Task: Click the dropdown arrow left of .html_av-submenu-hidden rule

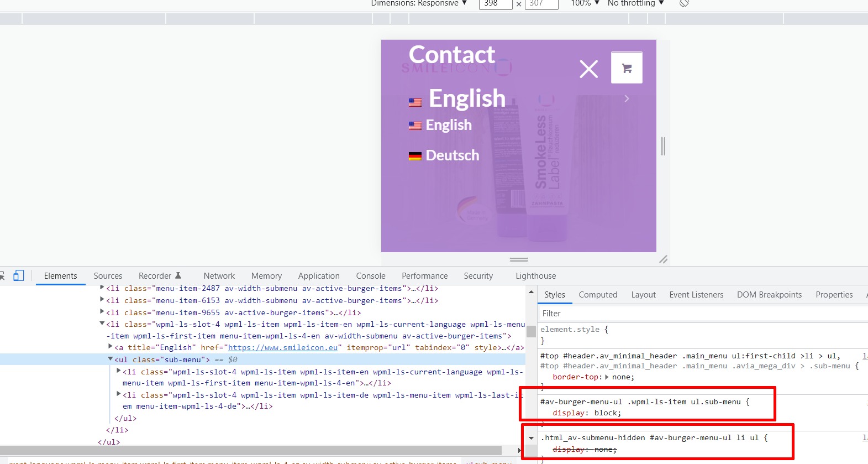Action: [531, 438]
